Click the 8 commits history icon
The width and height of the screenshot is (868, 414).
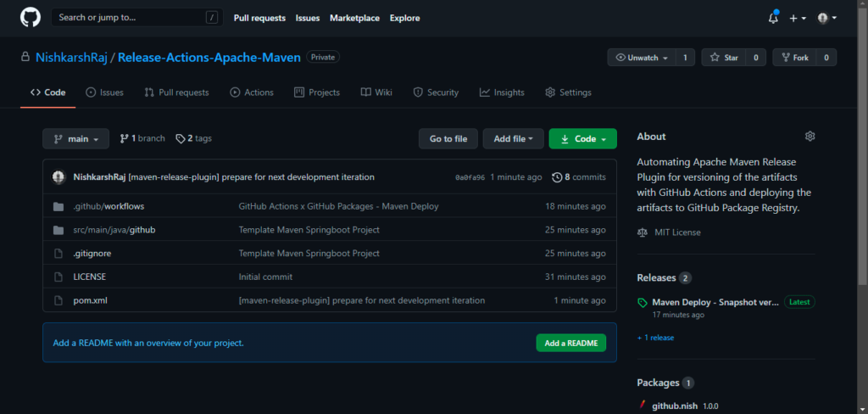click(557, 177)
